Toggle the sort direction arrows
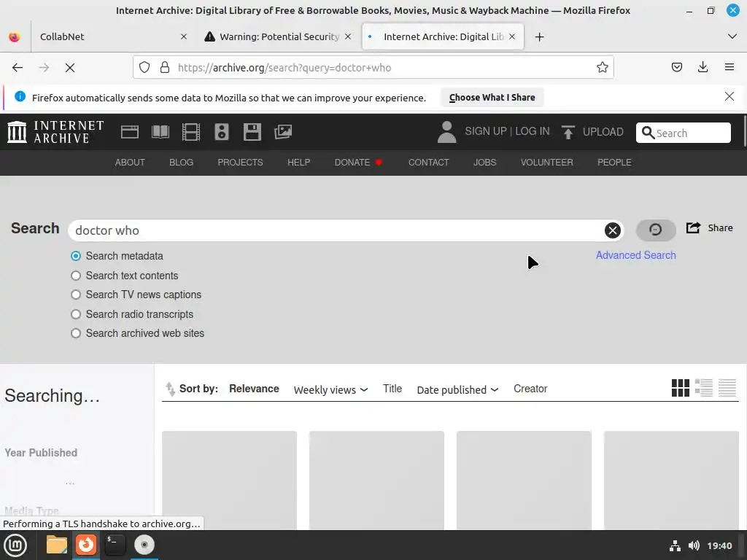 click(170, 389)
